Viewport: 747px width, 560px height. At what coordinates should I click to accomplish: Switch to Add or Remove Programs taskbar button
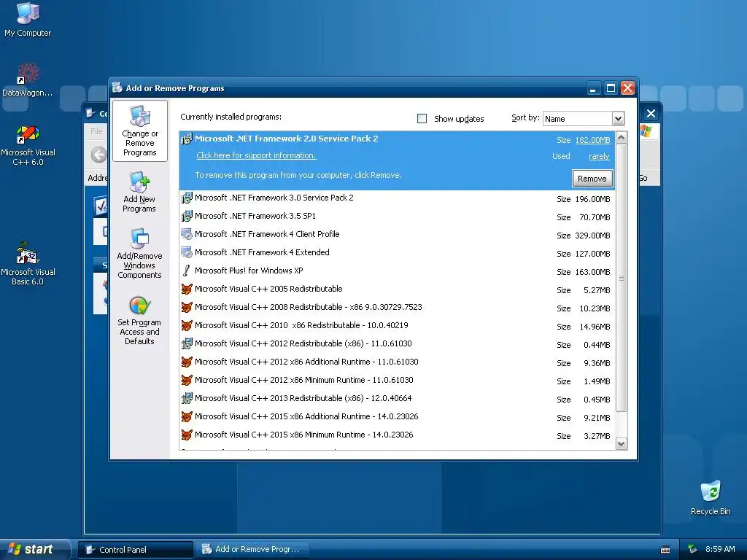click(252, 550)
